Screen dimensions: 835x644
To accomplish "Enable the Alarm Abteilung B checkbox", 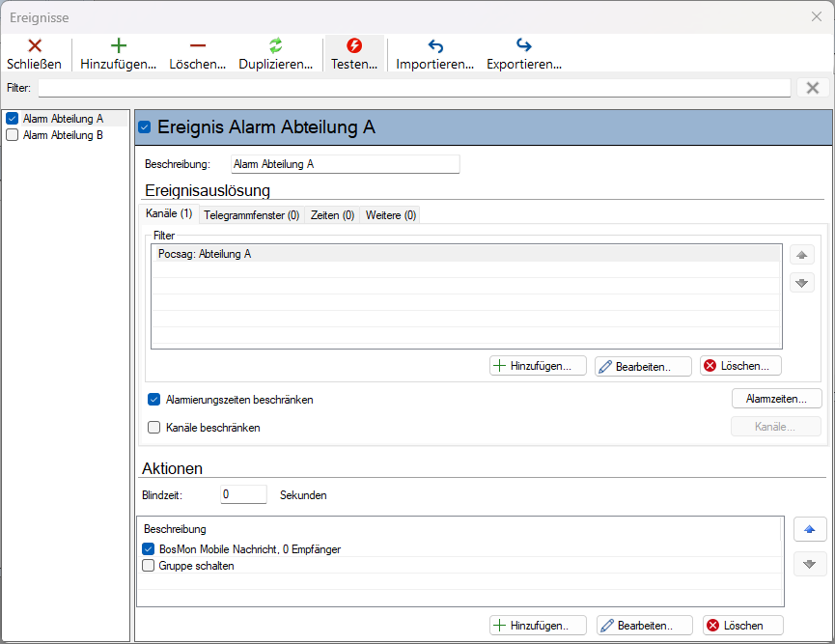I will click(x=13, y=135).
